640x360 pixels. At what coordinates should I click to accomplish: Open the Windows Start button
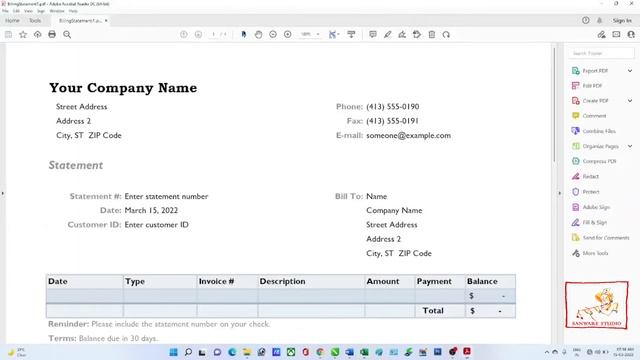tap(173, 352)
